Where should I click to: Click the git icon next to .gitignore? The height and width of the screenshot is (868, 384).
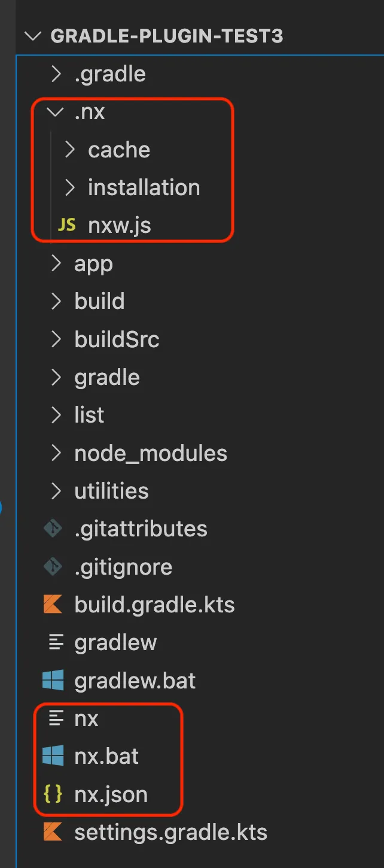click(53, 567)
